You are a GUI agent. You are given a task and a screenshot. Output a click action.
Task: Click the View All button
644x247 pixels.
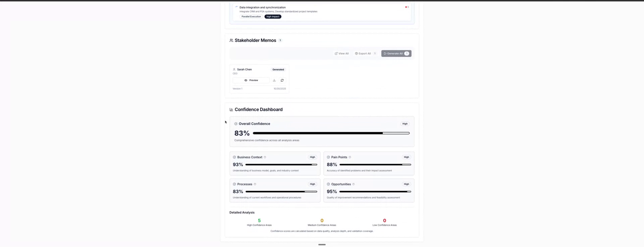click(x=342, y=53)
